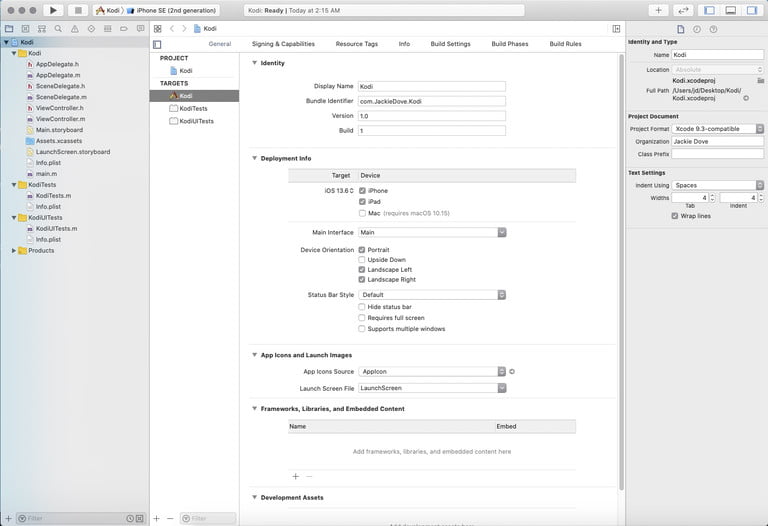The width and height of the screenshot is (768, 526).
Task: Check the Upside Down orientation box
Action: [362, 260]
